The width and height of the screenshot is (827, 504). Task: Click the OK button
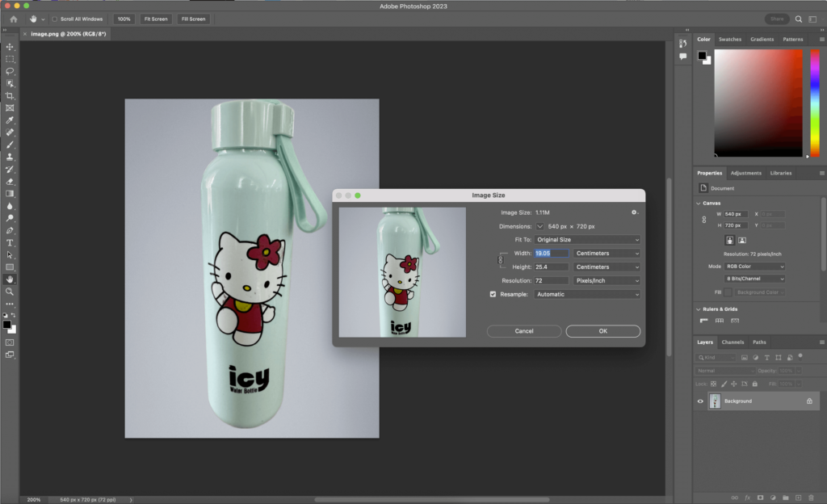point(602,331)
